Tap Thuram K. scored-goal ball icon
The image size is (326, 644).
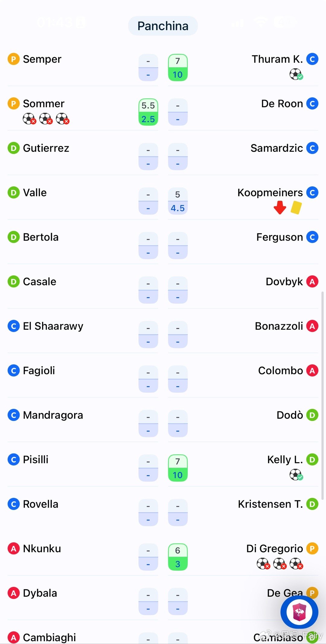pyautogui.click(x=296, y=74)
